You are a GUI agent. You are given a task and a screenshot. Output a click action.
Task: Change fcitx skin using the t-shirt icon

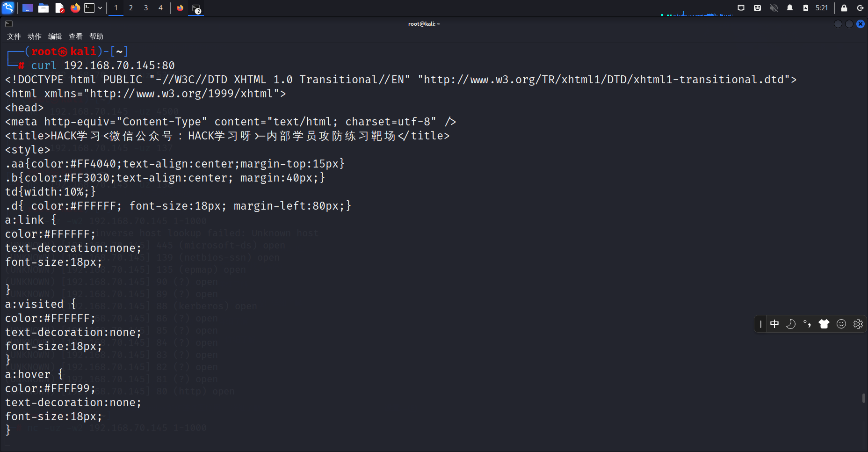pyautogui.click(x=824, y=324)
